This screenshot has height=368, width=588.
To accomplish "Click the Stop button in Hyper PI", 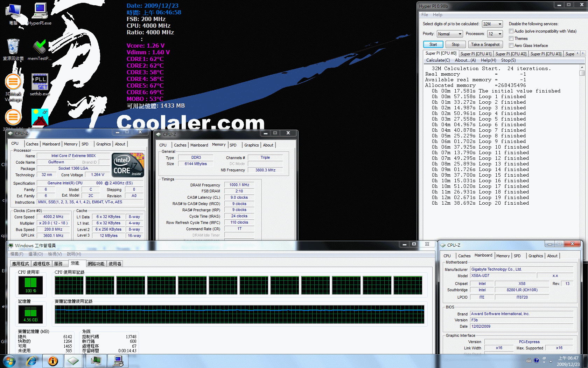I will pyautogui.click(x=455, y=45).
